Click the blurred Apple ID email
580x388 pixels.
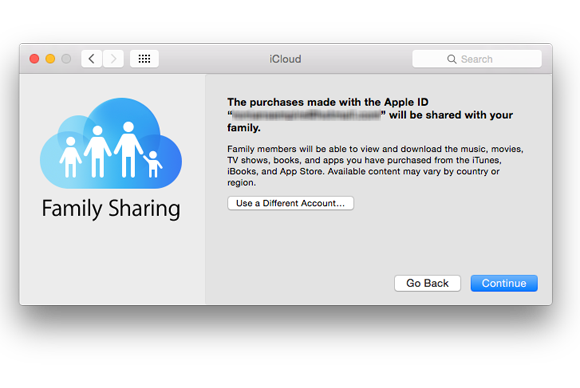(307, 115)
